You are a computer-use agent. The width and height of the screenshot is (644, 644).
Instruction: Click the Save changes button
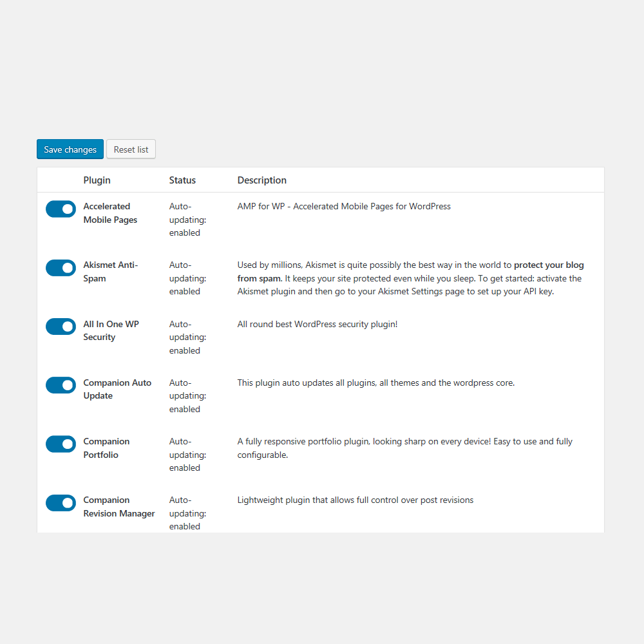[x=70, y=149]
